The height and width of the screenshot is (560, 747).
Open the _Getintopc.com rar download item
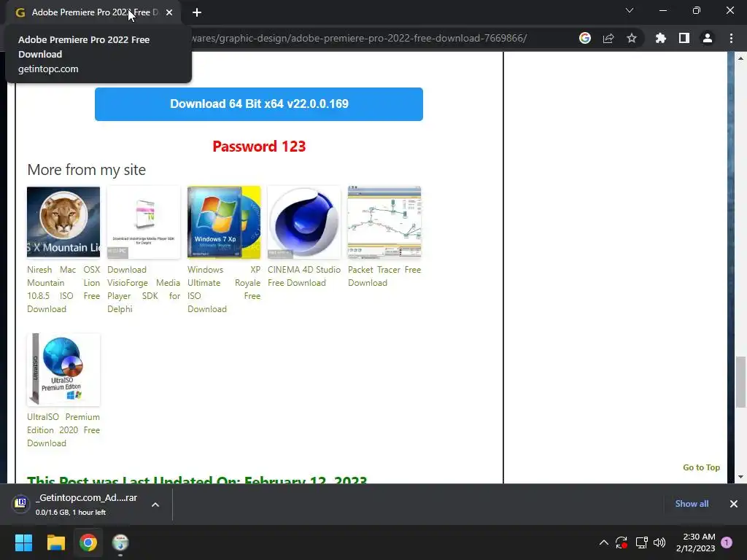[x=86, y=505]
